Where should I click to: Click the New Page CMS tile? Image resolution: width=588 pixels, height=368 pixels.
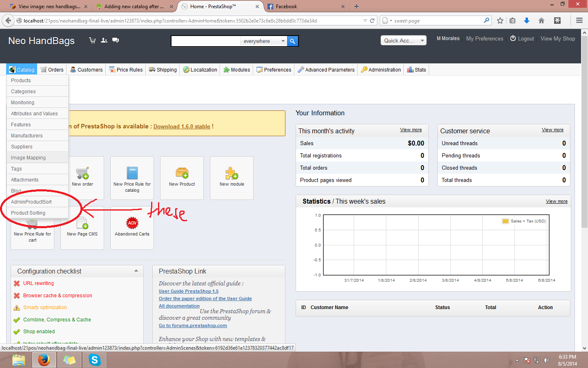(x=82, y=228)
